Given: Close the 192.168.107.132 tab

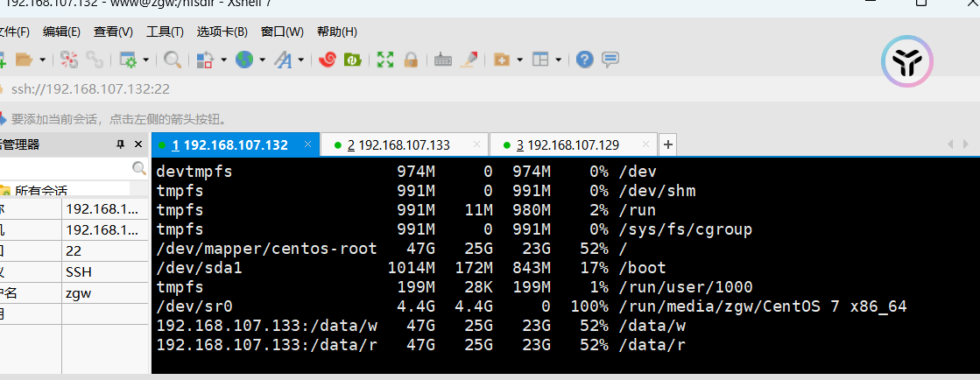Looking at the screenshot, I should point(307,144).
